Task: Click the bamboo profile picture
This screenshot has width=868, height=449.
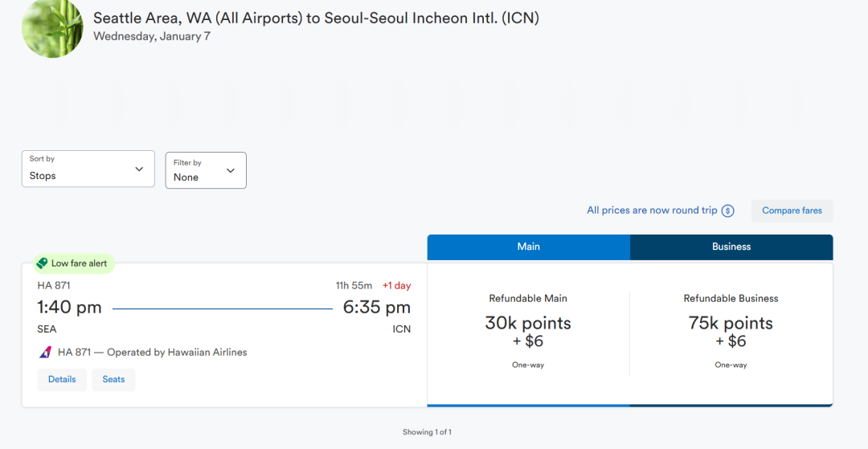Action: click(51, 28)
